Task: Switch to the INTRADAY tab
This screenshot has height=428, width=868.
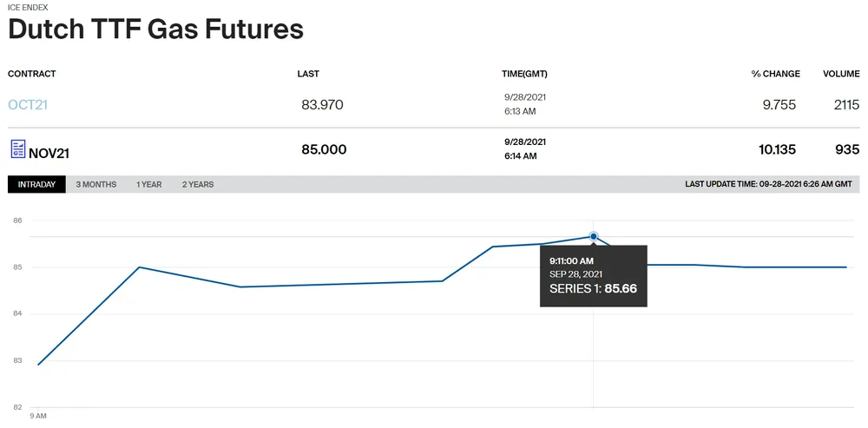Action: (36, 184)
